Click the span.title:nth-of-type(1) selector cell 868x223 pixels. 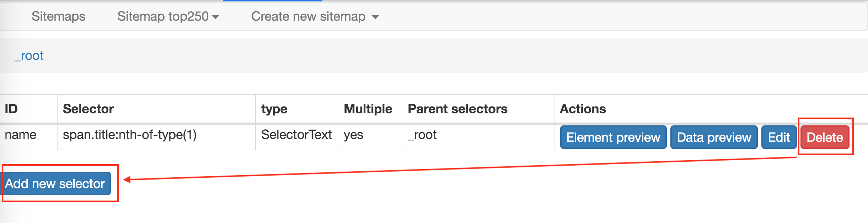pos(130,135)
